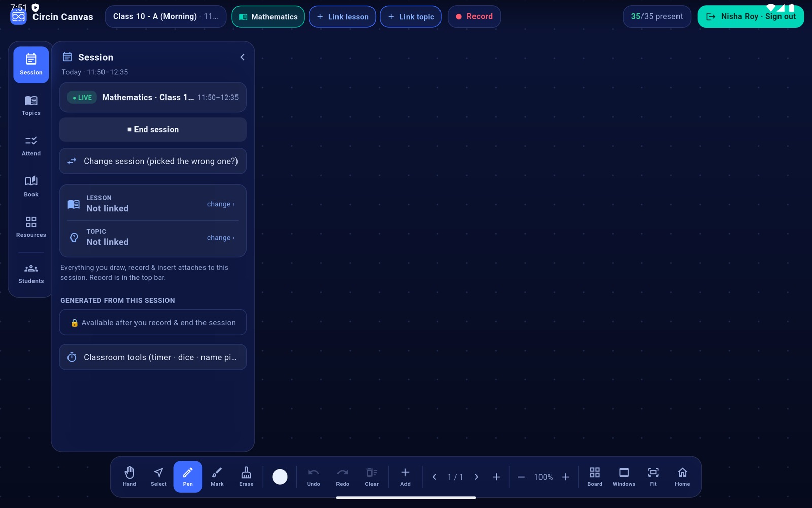The width and height of the screenshot is (812, 508).
Task: Toggle the Mathematics subject chip
Action: (268, 17)
